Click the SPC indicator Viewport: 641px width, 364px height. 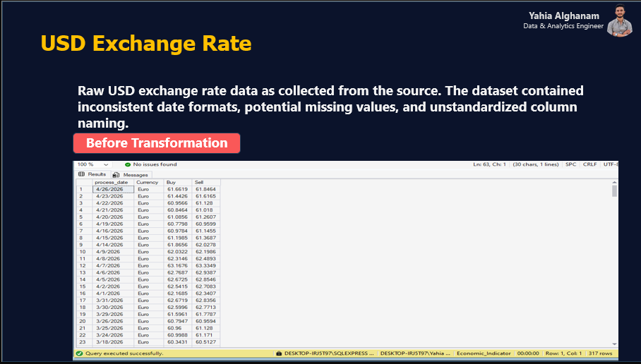point(570,164)
